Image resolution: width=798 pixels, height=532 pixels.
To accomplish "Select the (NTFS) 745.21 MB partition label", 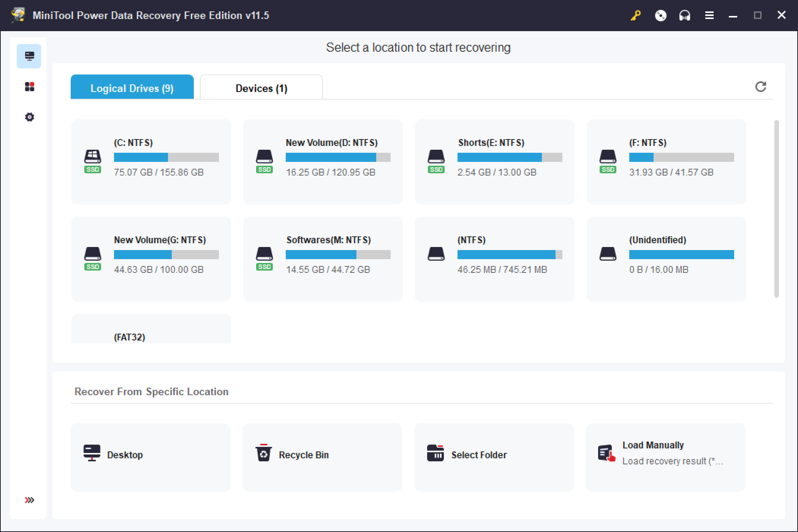I will pyautogui.click(x=472, y=240).
